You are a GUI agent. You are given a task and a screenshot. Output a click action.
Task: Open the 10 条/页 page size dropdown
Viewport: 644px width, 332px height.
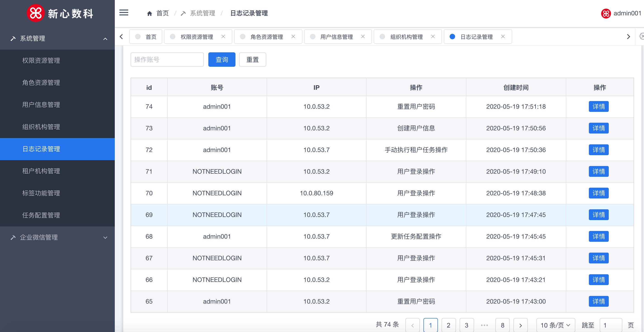(555, 325)
